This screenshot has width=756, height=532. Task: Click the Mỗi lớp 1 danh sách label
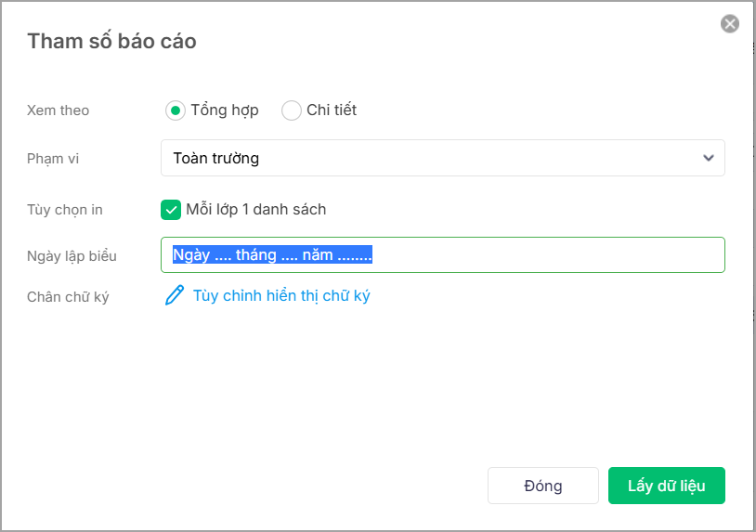[256, 210]
